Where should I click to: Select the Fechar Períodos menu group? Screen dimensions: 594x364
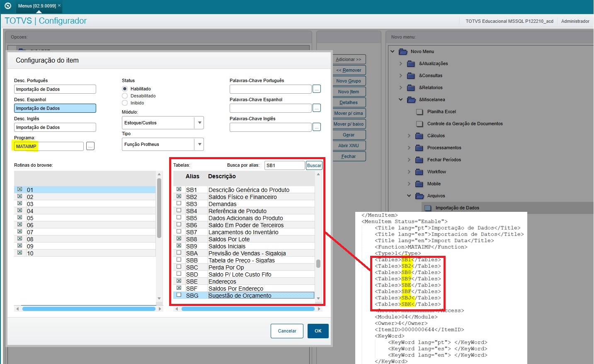444,160
